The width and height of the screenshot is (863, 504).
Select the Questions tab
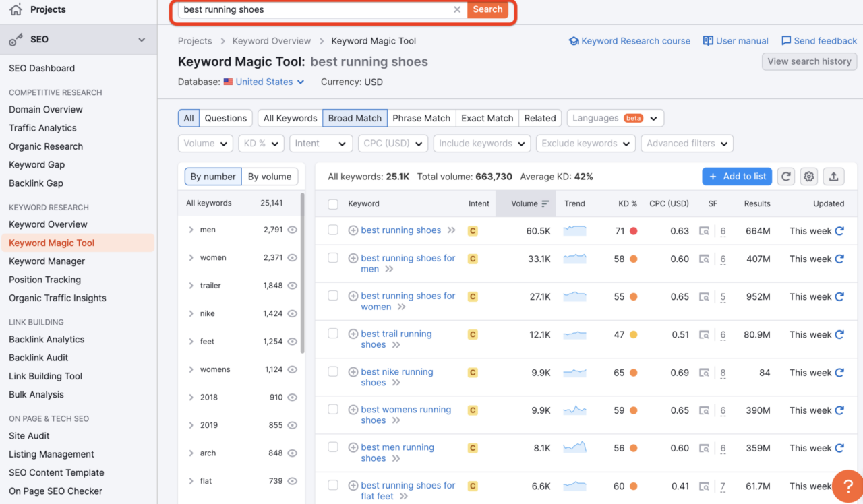(226, 118)
